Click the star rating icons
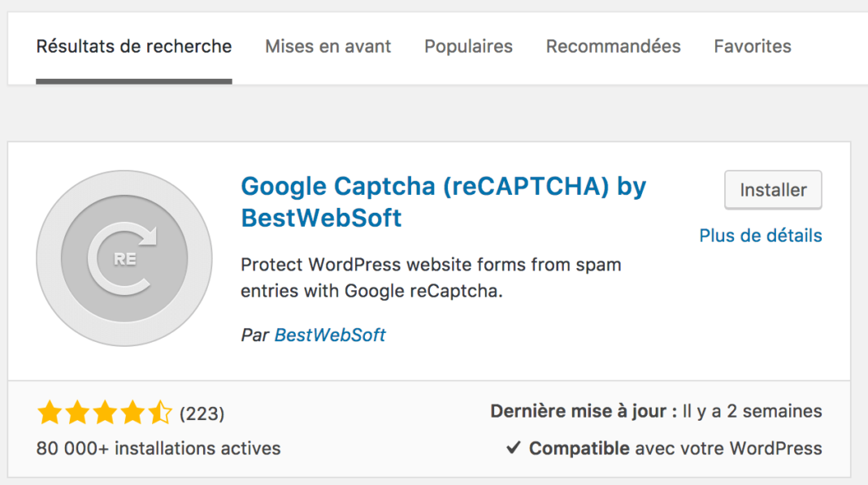Viewport: 868px width, 485px height. [105, 413]
